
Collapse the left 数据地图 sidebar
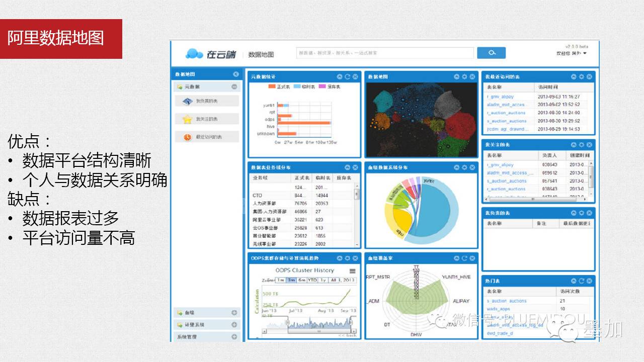[x=236, y=74]
